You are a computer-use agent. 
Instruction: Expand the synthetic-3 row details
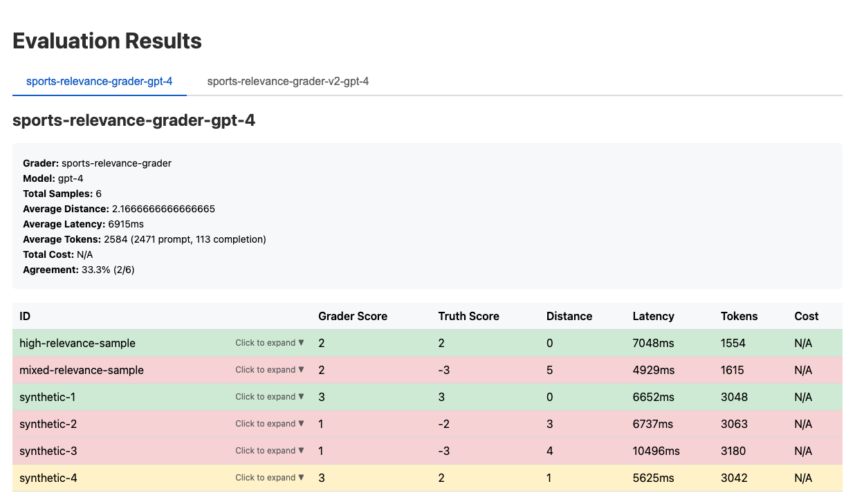(x=269, y=451)
